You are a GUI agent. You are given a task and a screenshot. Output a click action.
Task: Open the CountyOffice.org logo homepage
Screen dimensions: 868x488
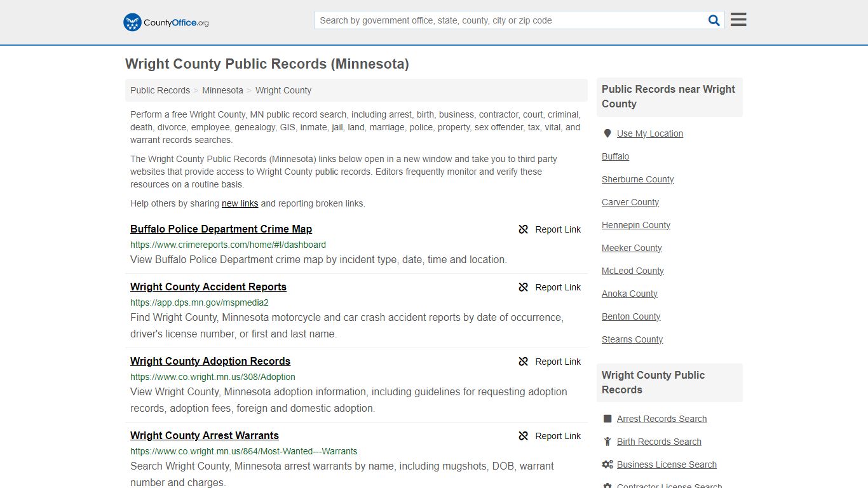pos(166,22)
